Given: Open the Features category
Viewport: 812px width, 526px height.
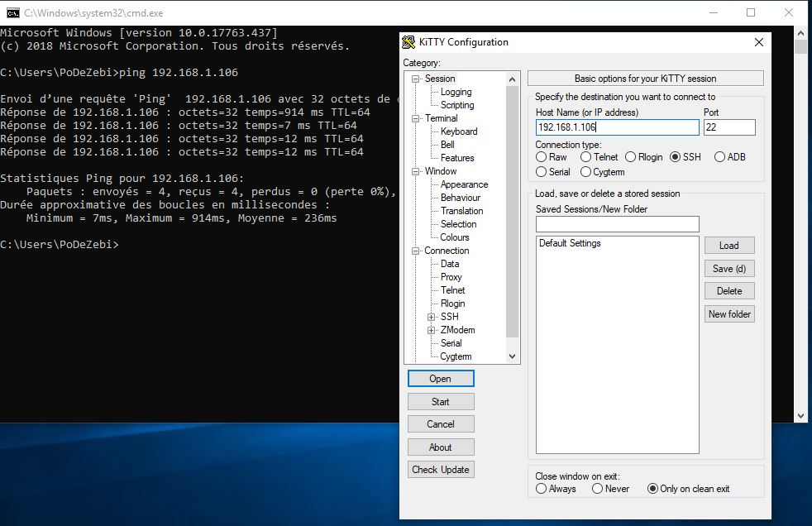Looking at the screenshot, I should coord(457,158).
